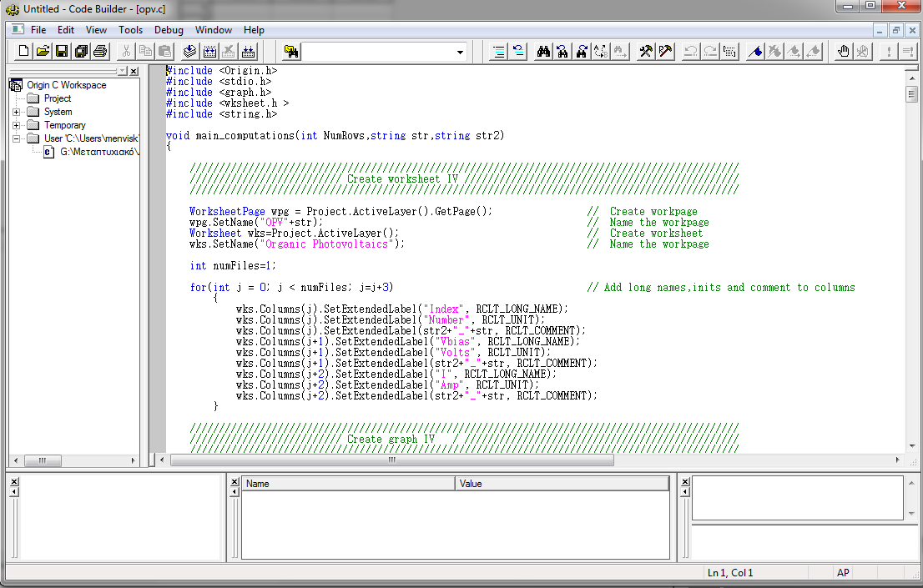Viewport: 923px width, 588px height.
Task: Click the Value column header
Action: tap(562, 484)
